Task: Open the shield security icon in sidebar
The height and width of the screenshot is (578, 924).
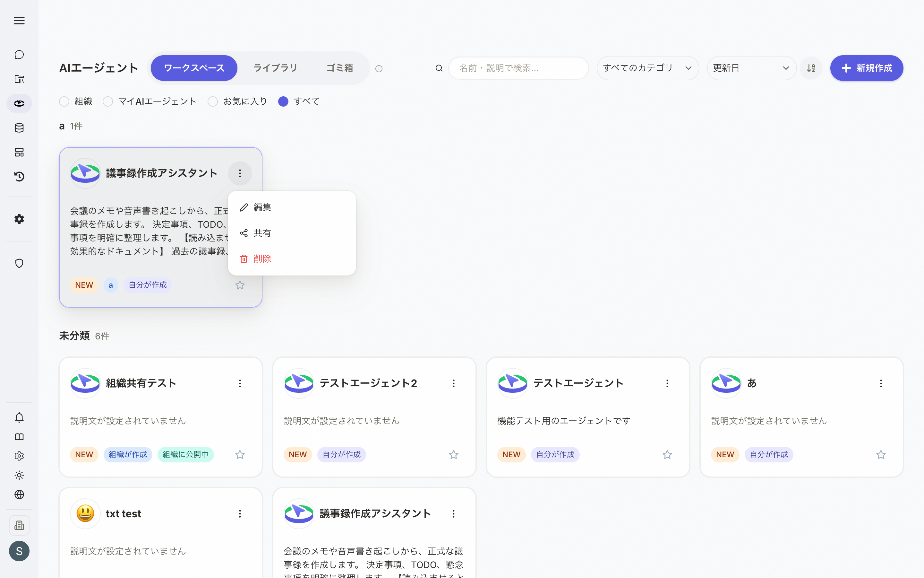Action: coord(19,263)
